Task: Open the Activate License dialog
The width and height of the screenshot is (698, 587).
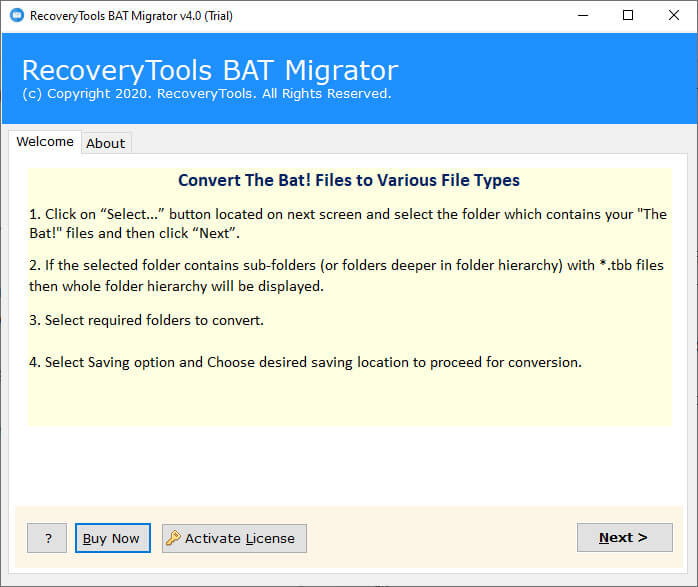Action: (x=234, y=538)
